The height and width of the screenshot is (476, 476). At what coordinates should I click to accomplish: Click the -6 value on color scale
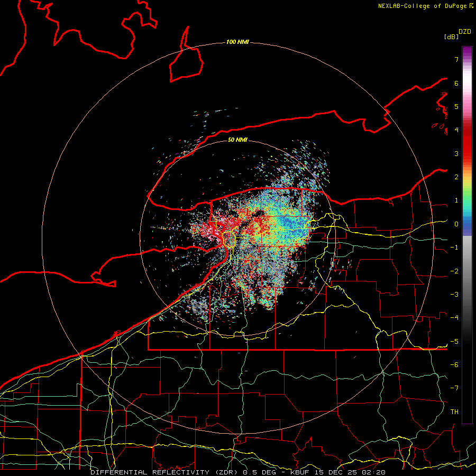(454, 365)
